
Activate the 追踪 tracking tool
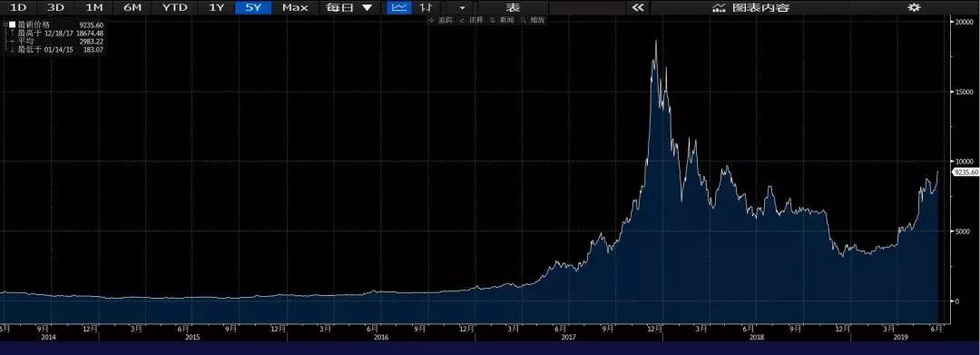pyautogui.click(x=441, y=20)
